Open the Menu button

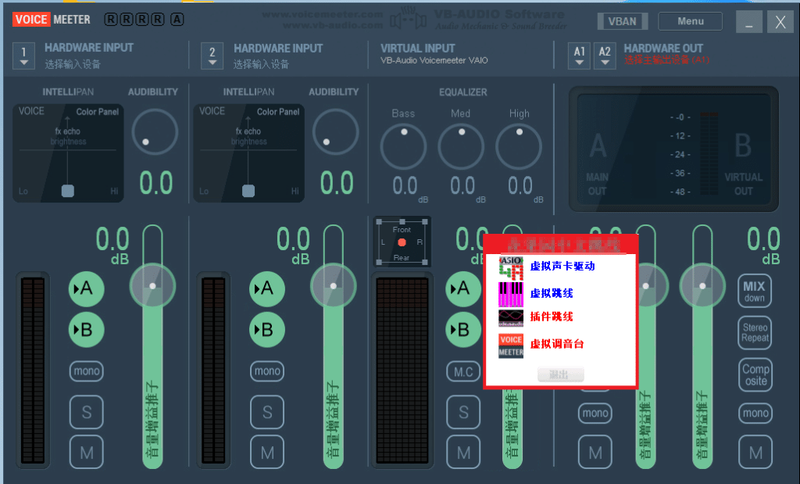point(690,21)
